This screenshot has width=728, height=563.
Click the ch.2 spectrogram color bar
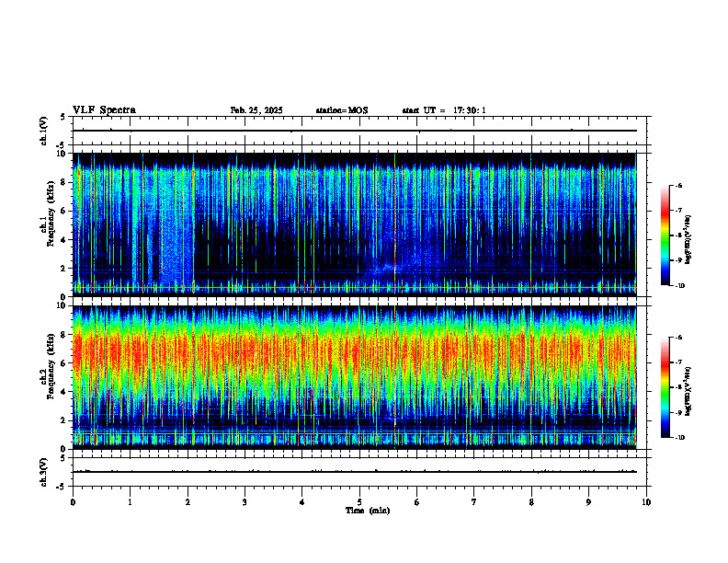coord(665,387)
